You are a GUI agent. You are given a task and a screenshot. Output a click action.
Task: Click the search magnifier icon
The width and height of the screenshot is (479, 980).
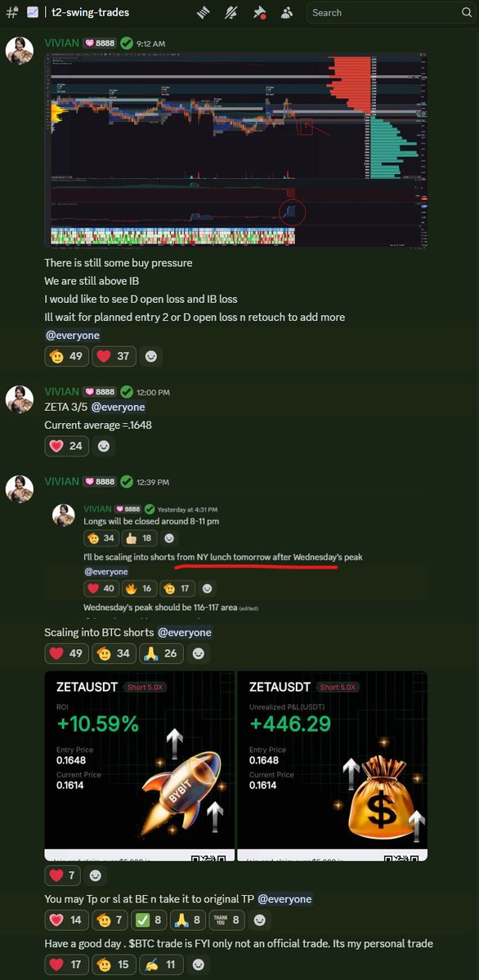(463, 13)
